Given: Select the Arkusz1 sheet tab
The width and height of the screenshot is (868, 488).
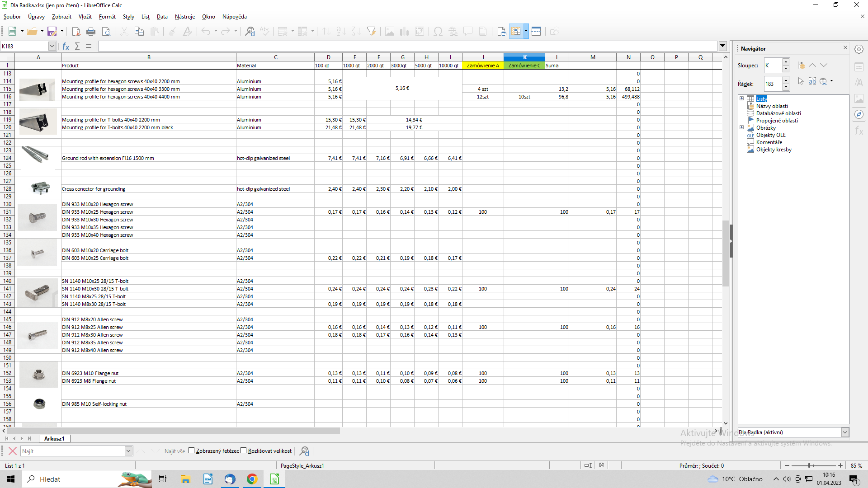Looking at the screenshot, I should [54, 438].
